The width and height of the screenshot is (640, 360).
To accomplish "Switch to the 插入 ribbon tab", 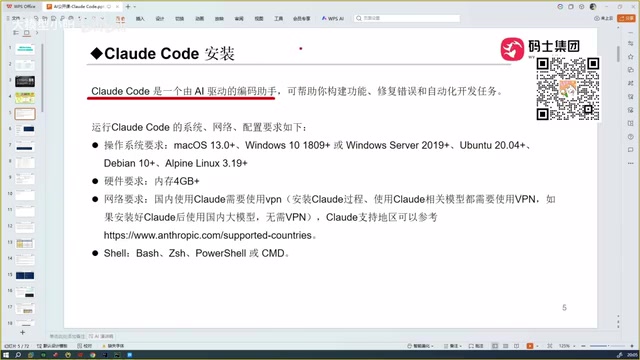I will pos(140,19).
